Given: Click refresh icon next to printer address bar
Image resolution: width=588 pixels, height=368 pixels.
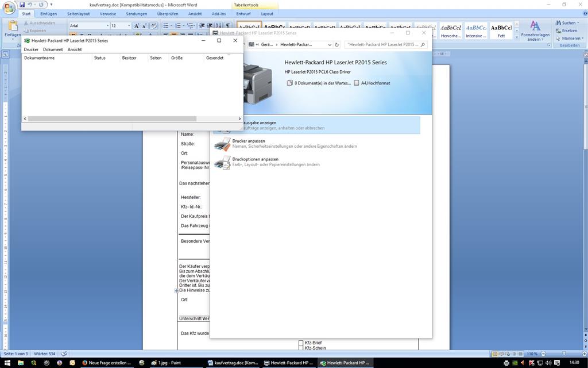Looking at the screenshot, I should tap(336, 45).
